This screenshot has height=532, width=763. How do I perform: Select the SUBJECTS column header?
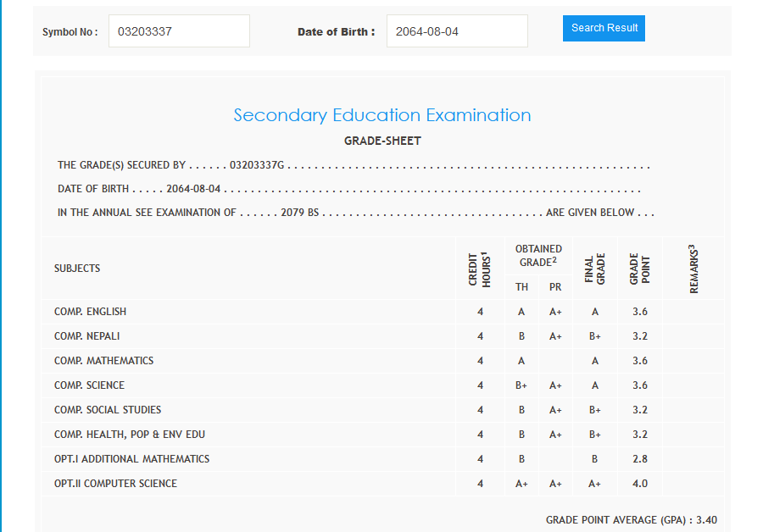77,269
